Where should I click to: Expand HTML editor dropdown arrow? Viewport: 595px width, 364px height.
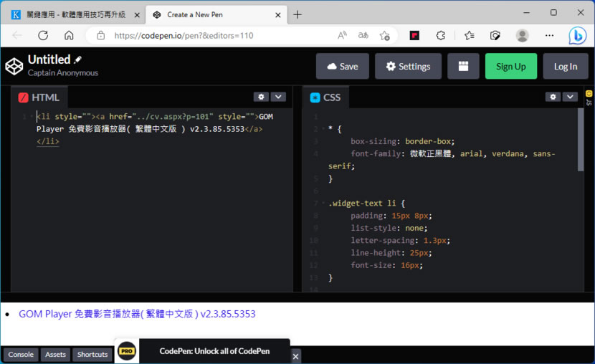coord(278,97)
